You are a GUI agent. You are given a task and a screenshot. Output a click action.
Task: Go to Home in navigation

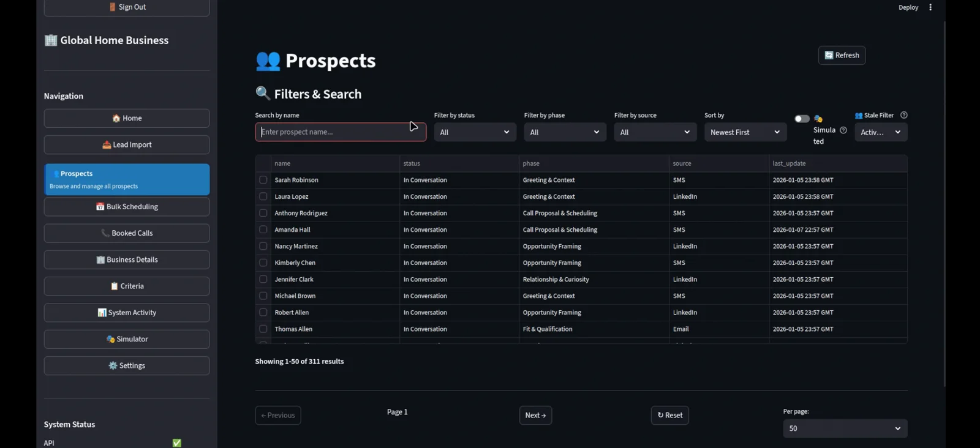[x=127, y=118]
